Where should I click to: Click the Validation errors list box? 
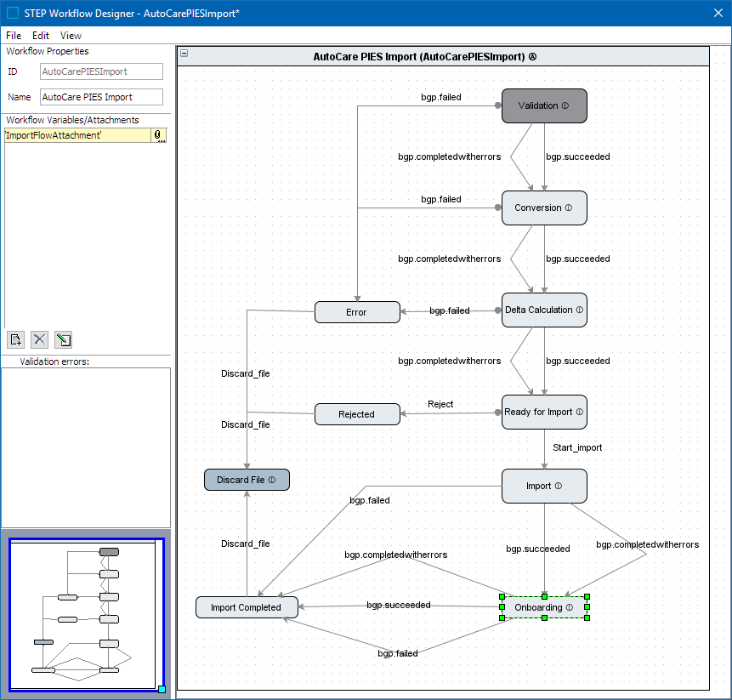tap(86, 447)
